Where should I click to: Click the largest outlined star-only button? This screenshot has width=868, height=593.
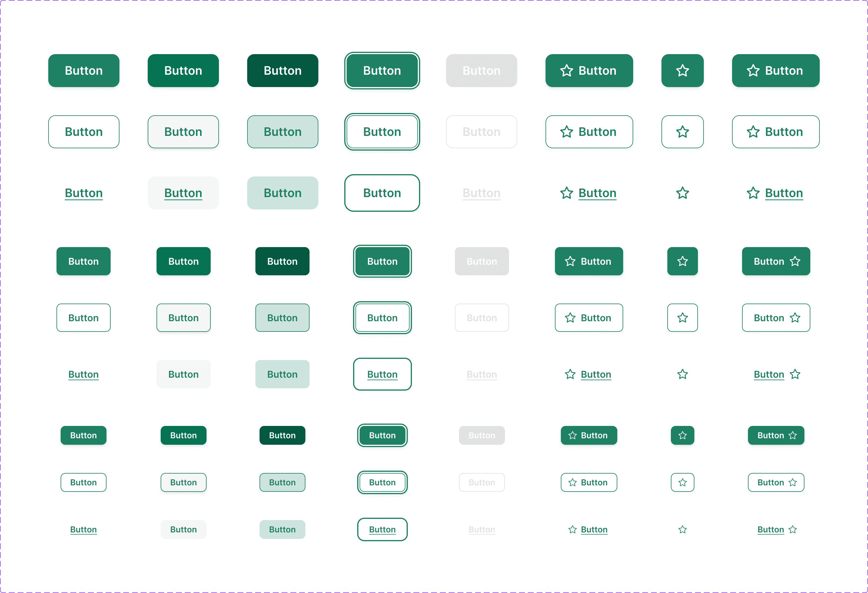click(682, 132)
